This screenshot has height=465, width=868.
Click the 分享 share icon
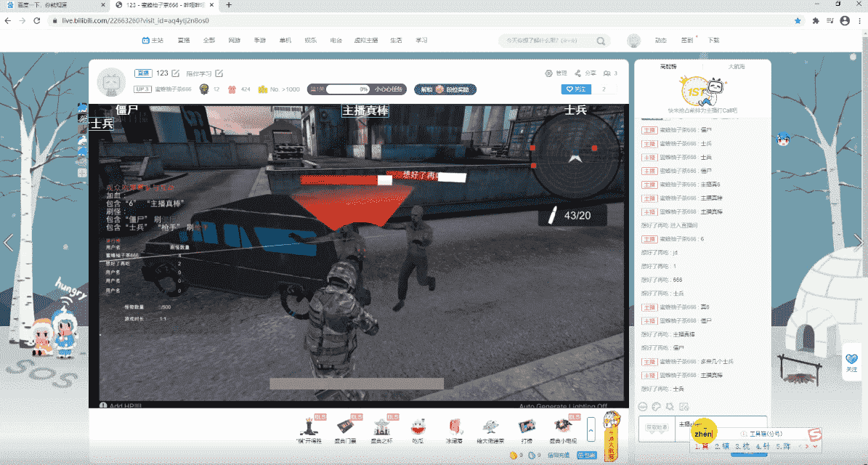578,73
